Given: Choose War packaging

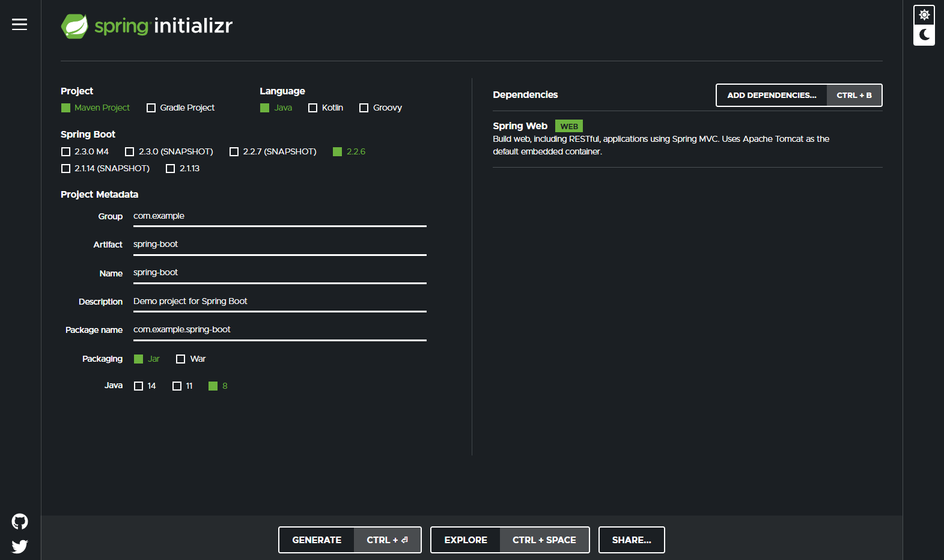Looking at the screenshot, I should click(x=190, y=359).
